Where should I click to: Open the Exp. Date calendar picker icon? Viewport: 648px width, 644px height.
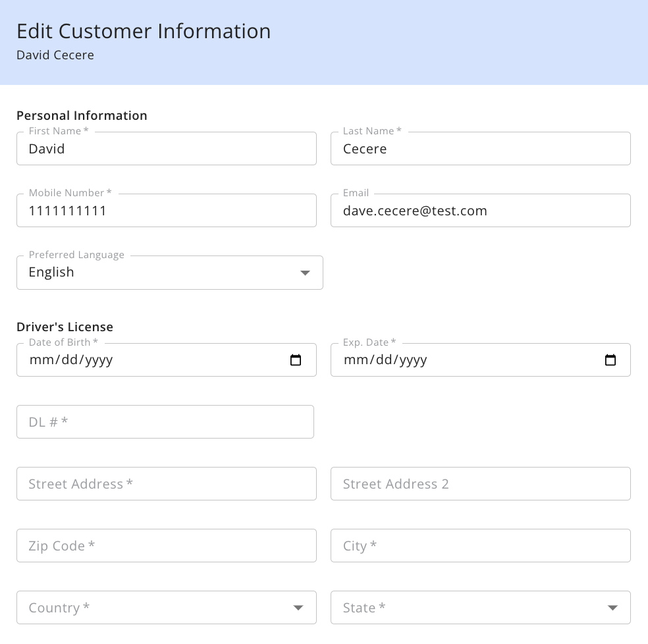tap(610, 360)
